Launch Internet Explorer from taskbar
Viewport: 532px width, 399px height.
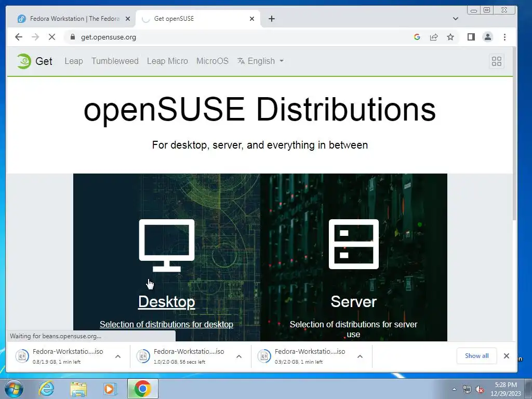coord(46,389)
